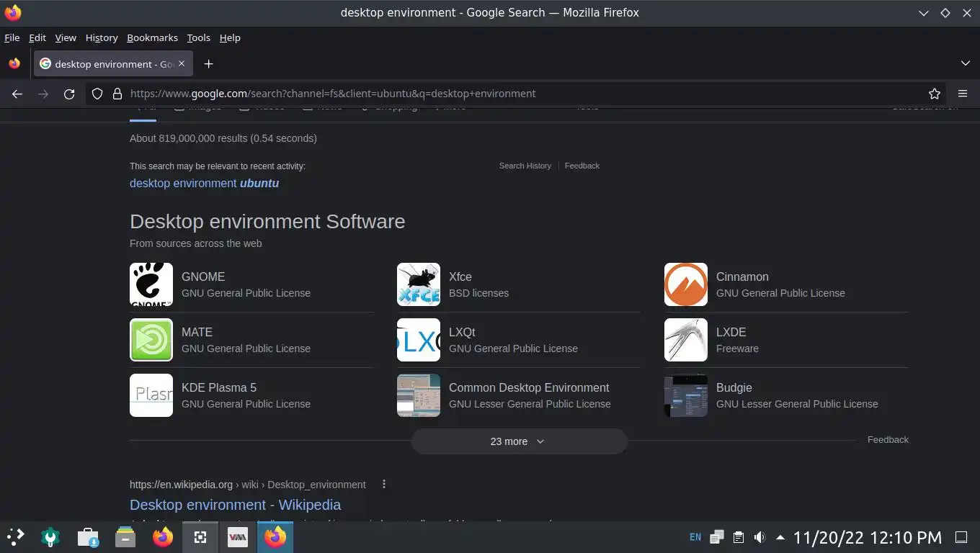Close the 'desktop environment' tab
Viewport: 980px width, 553px height.
(182, 63)
